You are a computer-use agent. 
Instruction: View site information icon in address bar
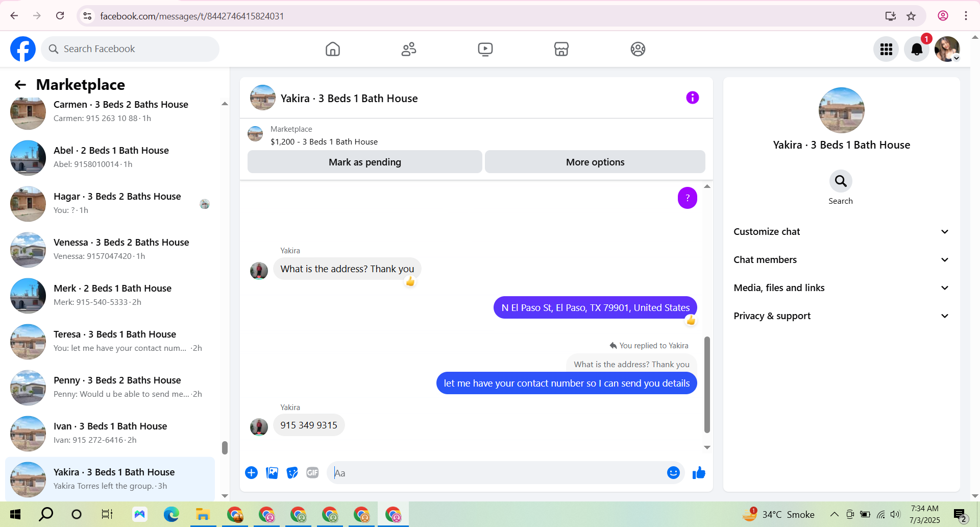point(88,16)
